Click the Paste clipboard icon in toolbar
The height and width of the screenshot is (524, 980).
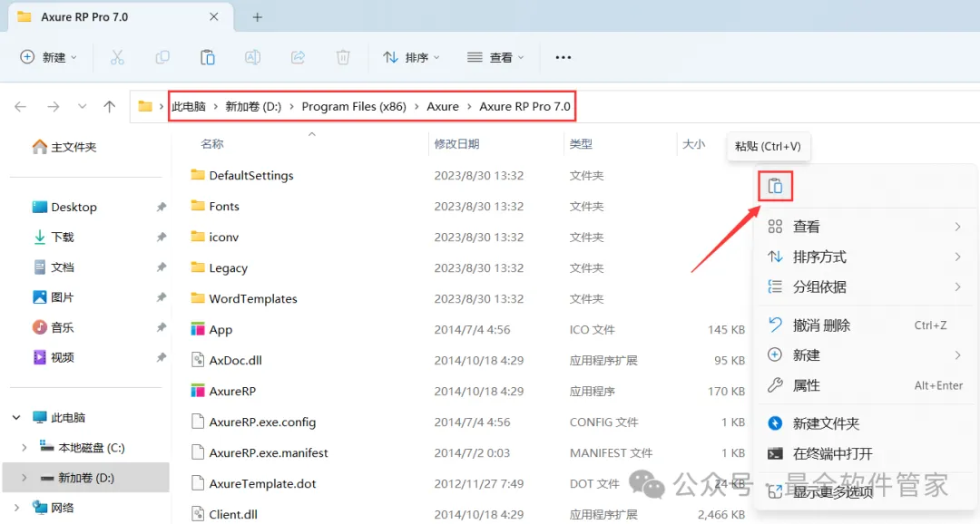(x=208, y=57)
